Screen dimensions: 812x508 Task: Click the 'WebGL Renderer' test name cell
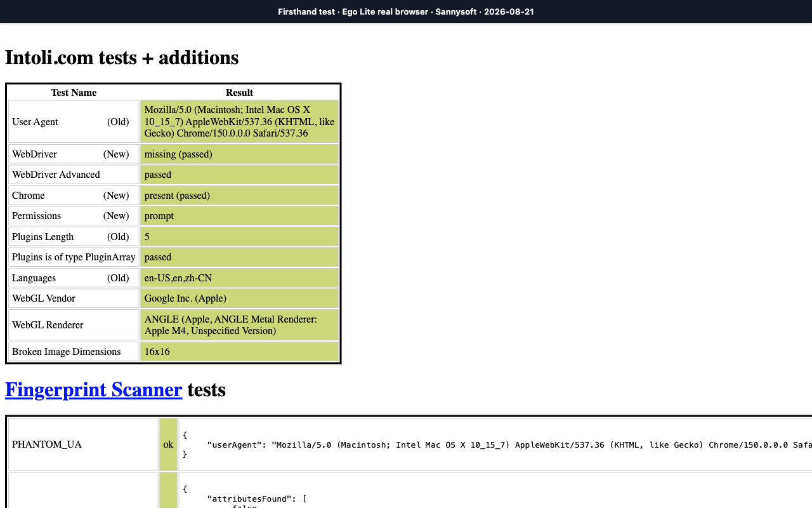74,325
